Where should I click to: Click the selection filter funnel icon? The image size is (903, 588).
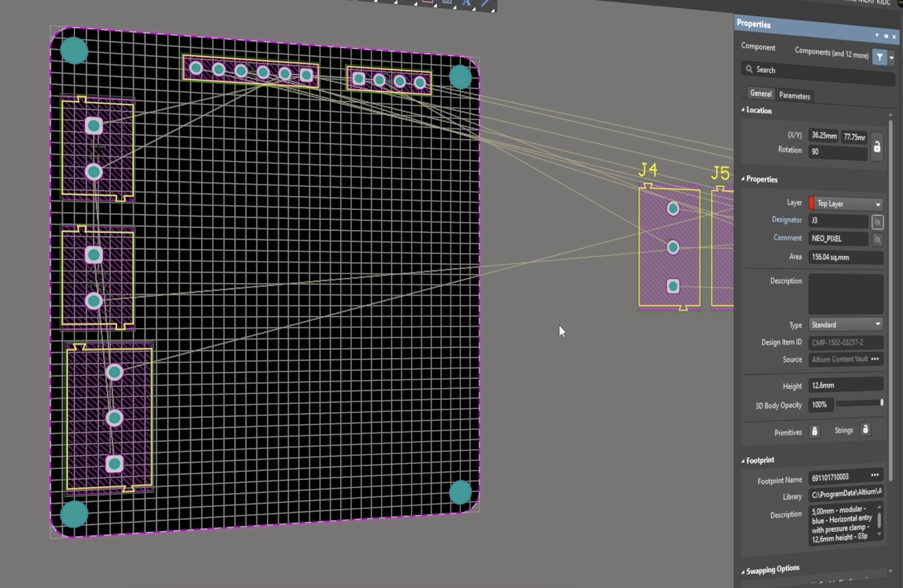coord(879,57)
